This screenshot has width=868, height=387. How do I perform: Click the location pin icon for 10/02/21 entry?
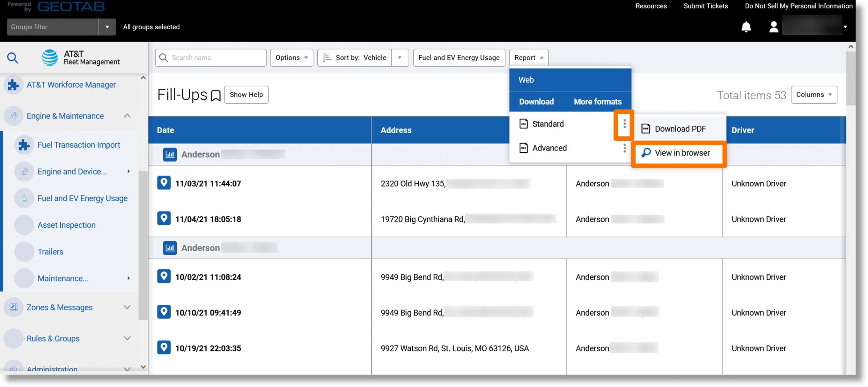[x=164, y=276]
